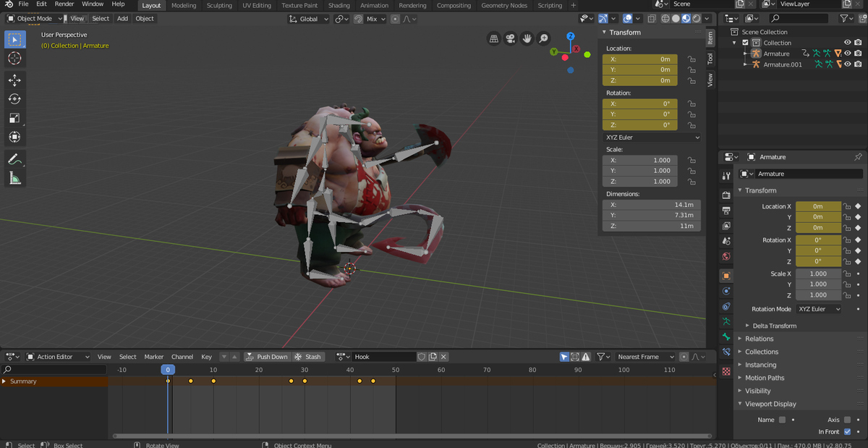Open the Action Editor mode dropdown

(x=58, y=357)
